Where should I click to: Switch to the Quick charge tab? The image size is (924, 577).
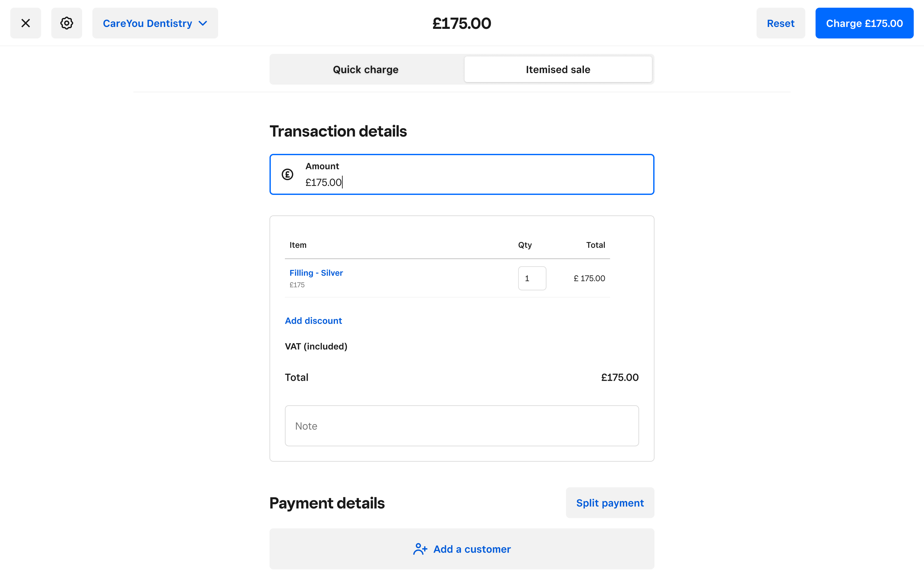point(365,69)
